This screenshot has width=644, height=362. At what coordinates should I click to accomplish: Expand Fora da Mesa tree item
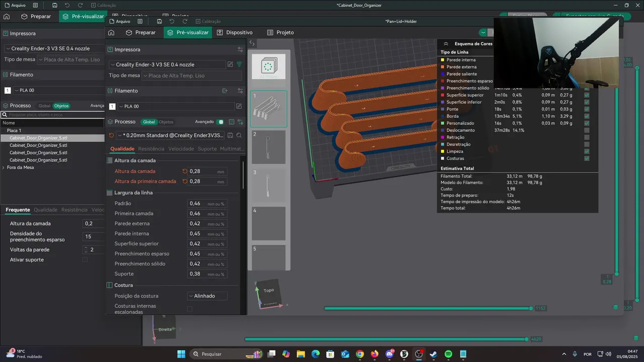click(4, 167)
